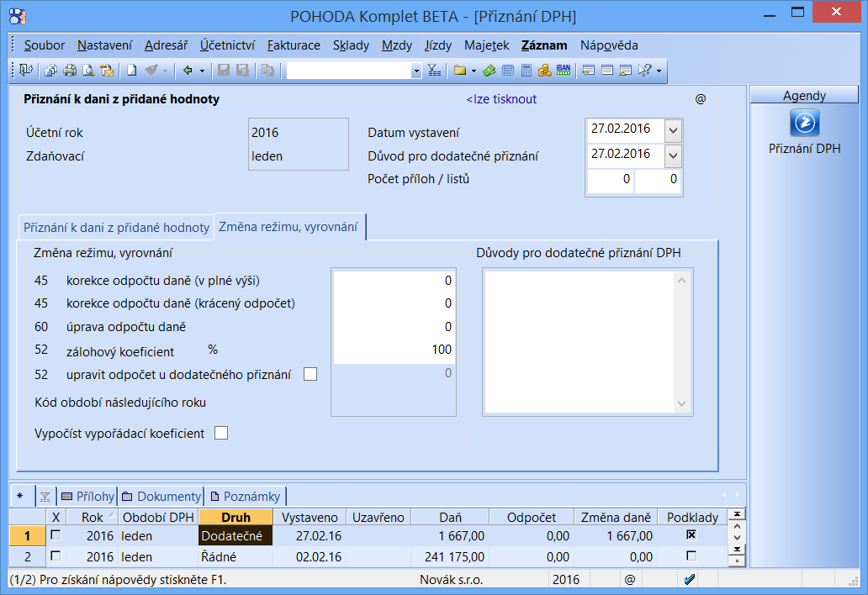The height and width of the screenshot is (595, 868).
Task: Switch to the Přílohy tab
Action: [87, 497]
